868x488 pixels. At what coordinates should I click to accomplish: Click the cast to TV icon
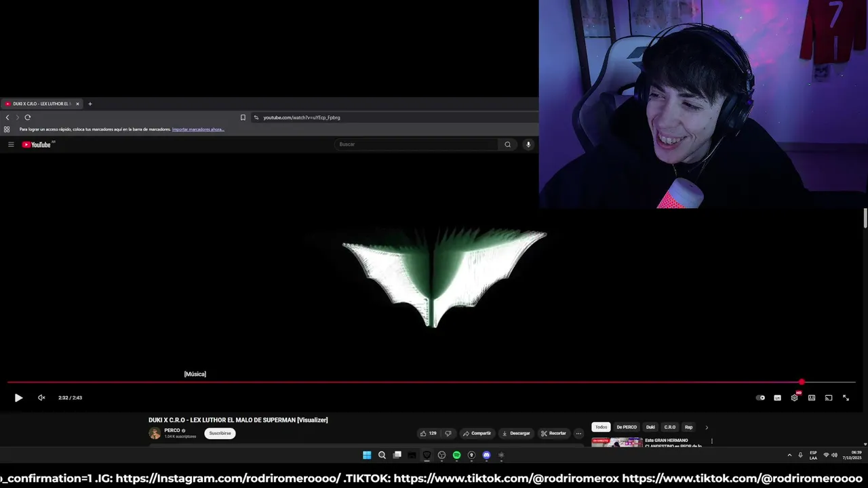click(x=829, y=398)
